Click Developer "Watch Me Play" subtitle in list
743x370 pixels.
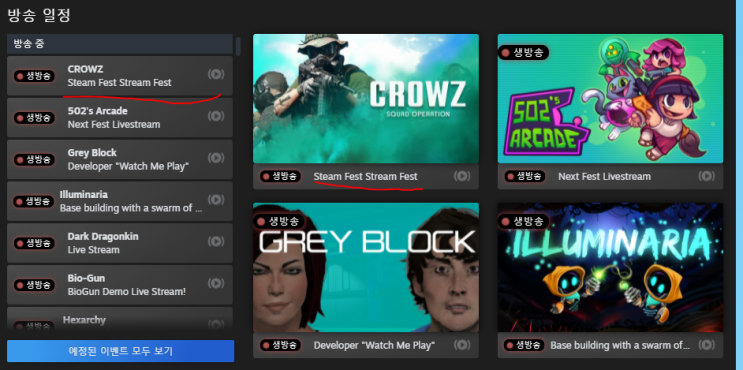click(x=128, y=166)
